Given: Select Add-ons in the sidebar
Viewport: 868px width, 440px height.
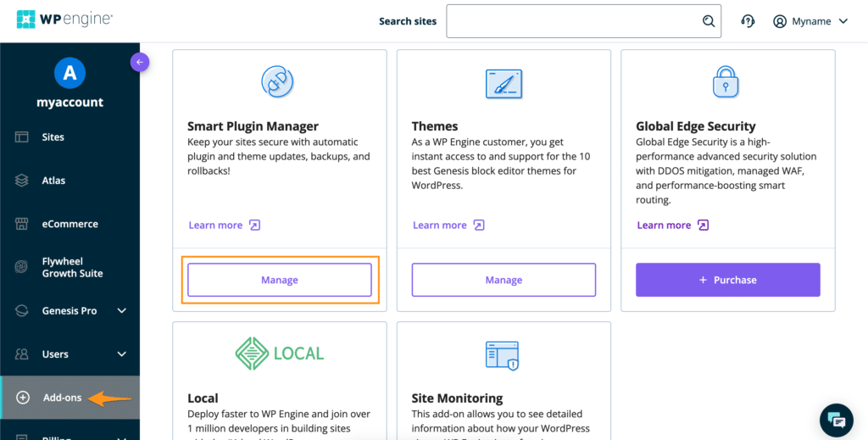Looking at the screenshot, I should (62, 398).
